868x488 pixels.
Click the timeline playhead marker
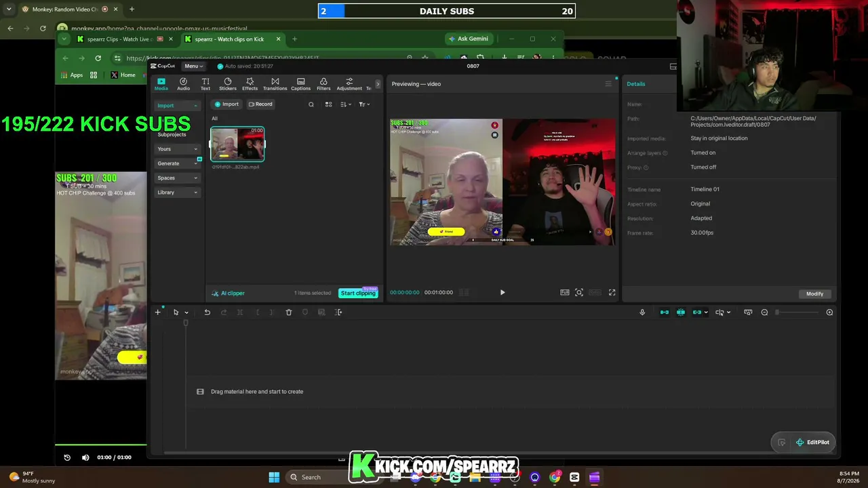click(186, 323)
